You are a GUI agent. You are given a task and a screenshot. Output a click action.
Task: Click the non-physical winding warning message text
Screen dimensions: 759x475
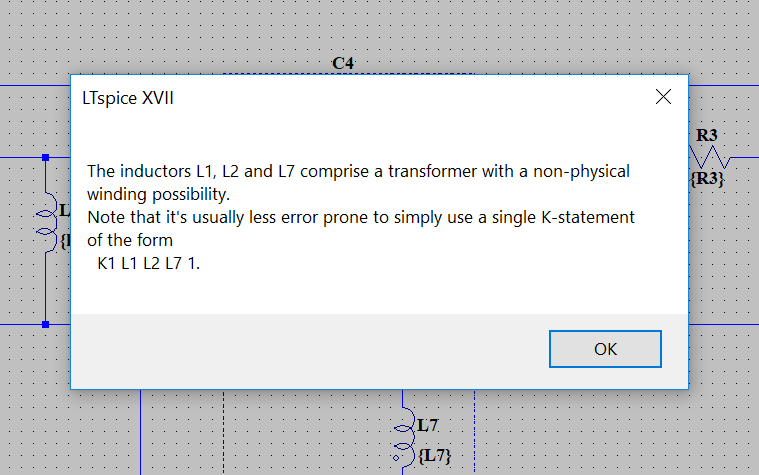click(x=358, y=183)
